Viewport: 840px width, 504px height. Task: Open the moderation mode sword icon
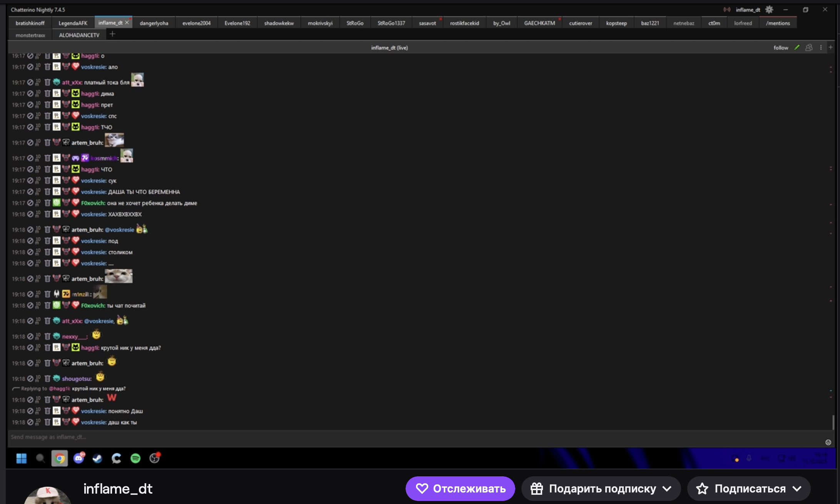pyautogui.click(x=797, y=47)
